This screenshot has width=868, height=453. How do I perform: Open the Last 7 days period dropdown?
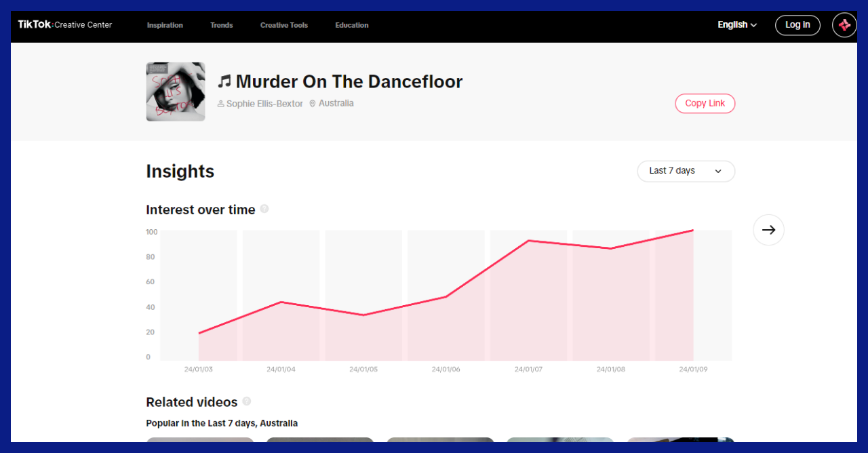coord(686,171)
